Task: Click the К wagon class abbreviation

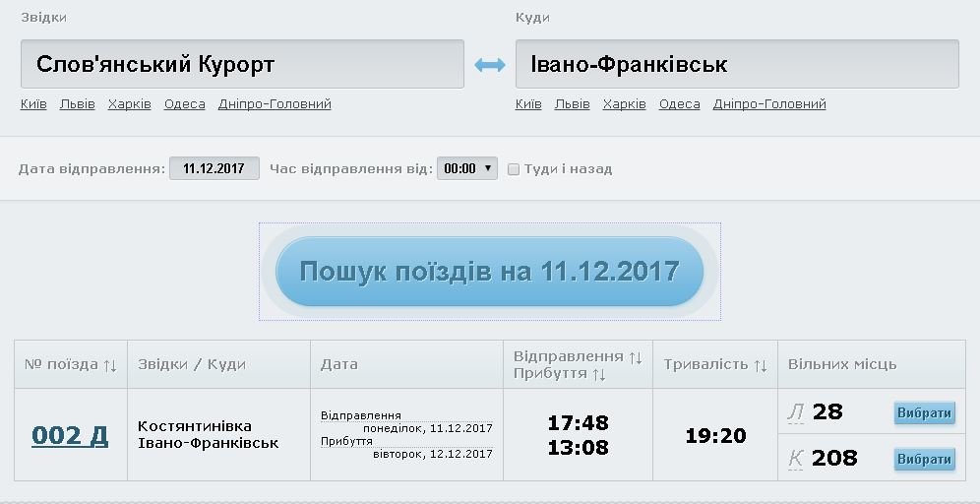Action: (x=795, y=459)
